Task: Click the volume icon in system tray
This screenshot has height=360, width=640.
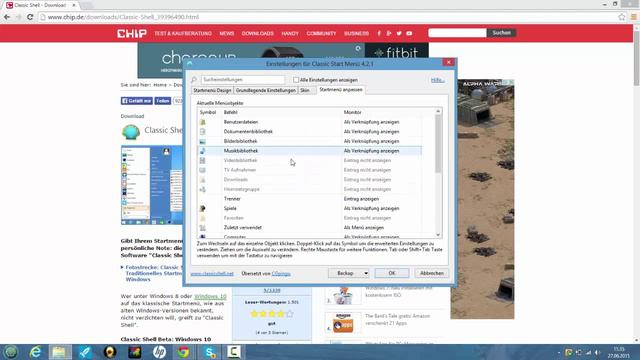Action: coord(598,352)
